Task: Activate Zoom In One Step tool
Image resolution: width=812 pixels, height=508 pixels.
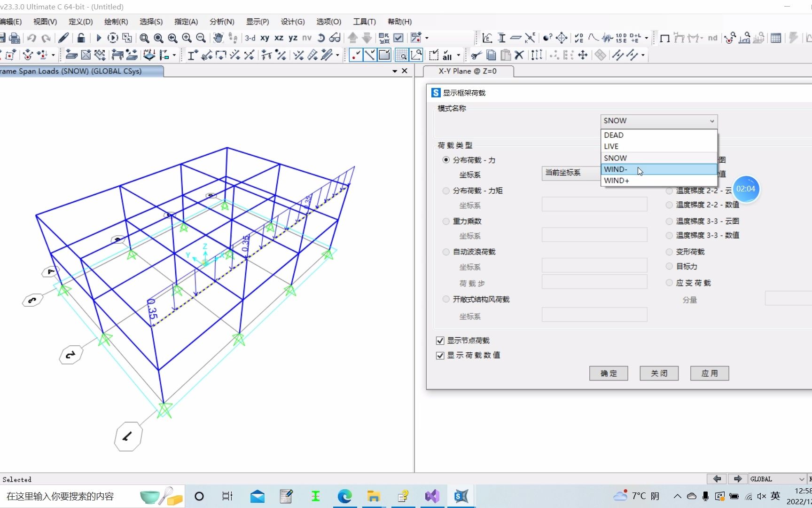Action: click(187, 38)
